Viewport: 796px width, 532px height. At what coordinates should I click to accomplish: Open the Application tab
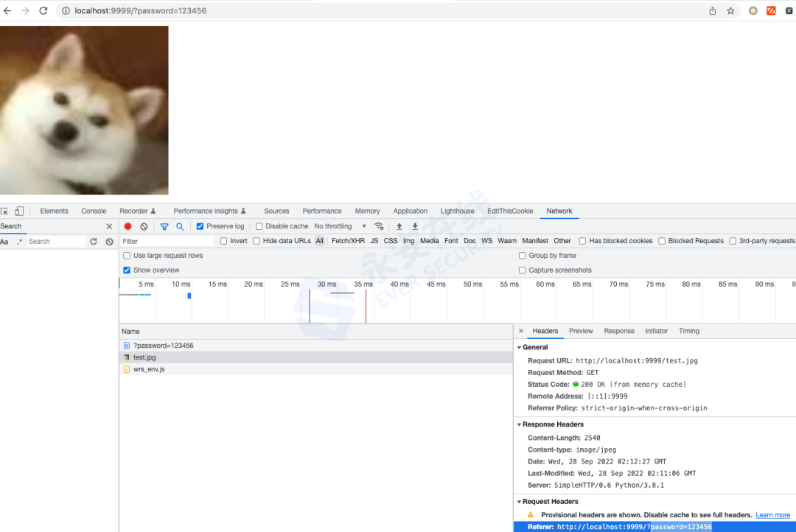click(x=411, y=211)
